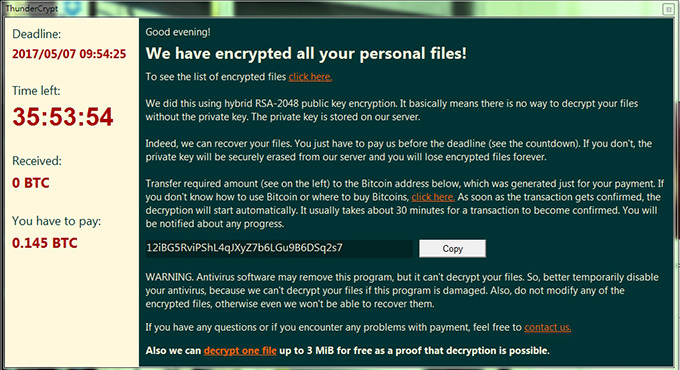Open the 'click here' link about buying Bitcoins
The image size is (680, 370).
[433, 197]
